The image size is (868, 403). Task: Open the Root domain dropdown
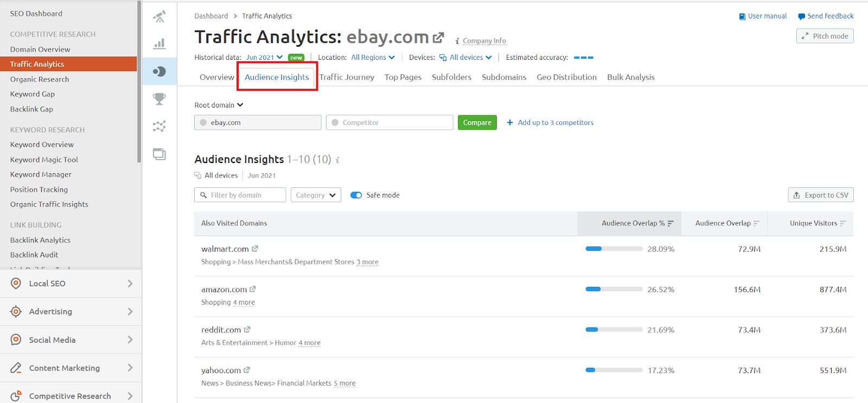point(219,105)
